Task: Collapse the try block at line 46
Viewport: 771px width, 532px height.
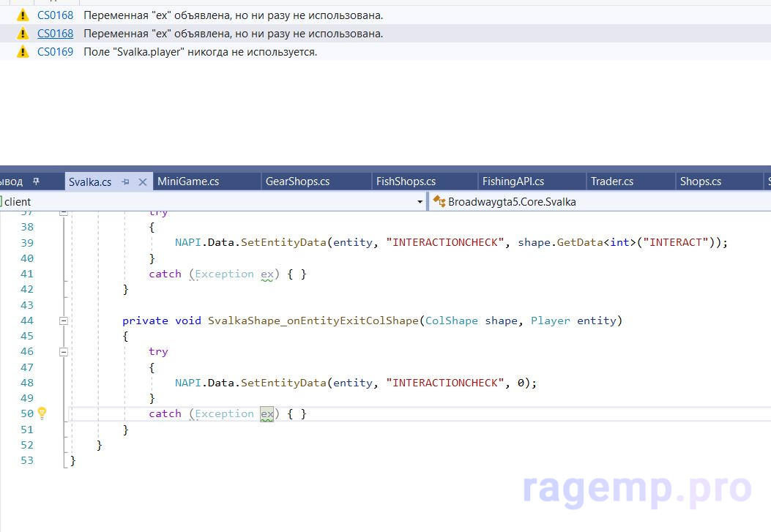Action: tap(64, 352)
